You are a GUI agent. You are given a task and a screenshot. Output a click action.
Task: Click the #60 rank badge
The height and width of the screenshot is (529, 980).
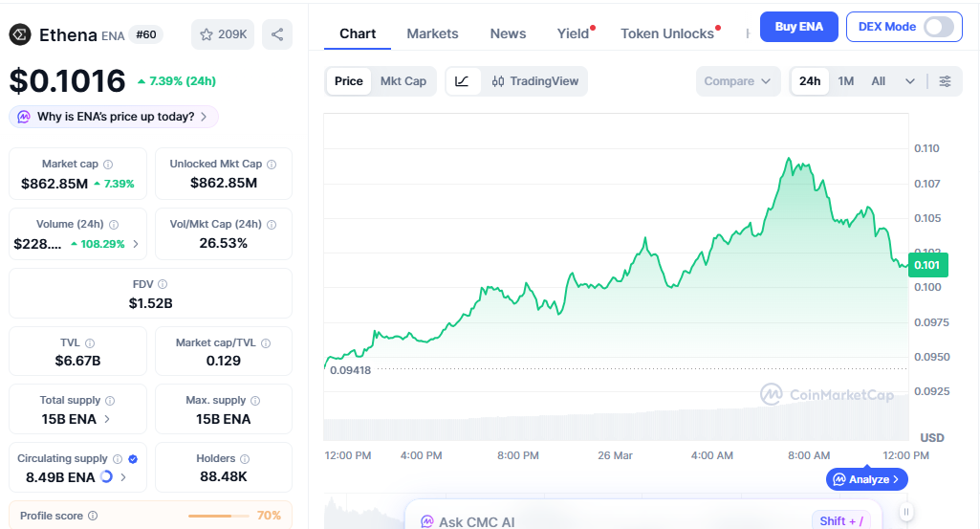(146, 34)
